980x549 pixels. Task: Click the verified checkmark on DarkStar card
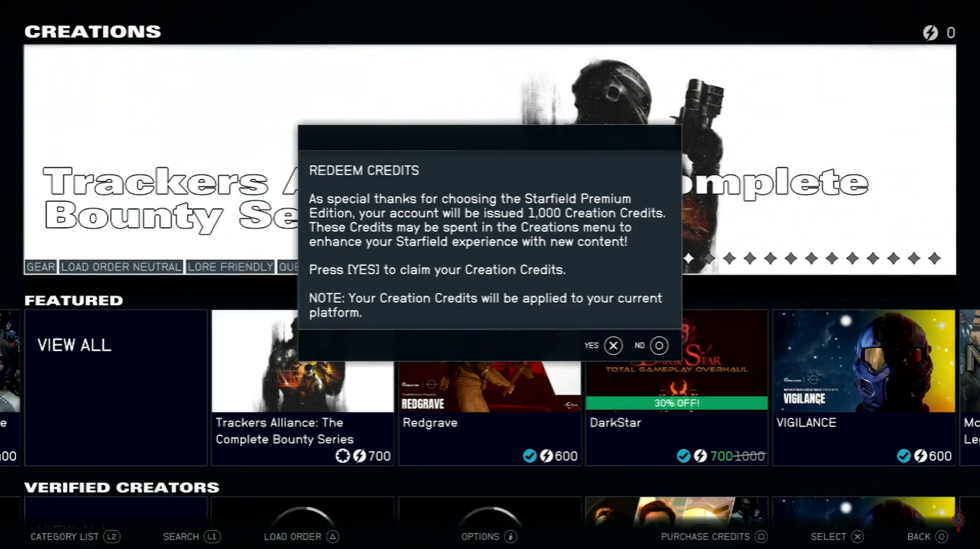point(683,457)
